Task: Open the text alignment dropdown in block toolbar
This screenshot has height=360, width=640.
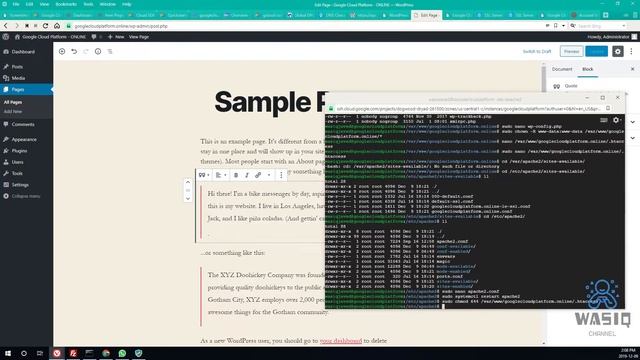Action: click(x=221, y=175)
